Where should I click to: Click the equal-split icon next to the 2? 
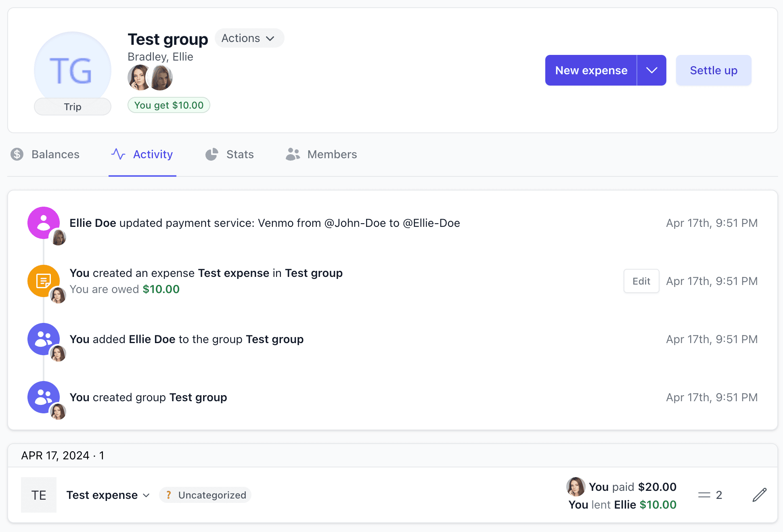(704, 494)
